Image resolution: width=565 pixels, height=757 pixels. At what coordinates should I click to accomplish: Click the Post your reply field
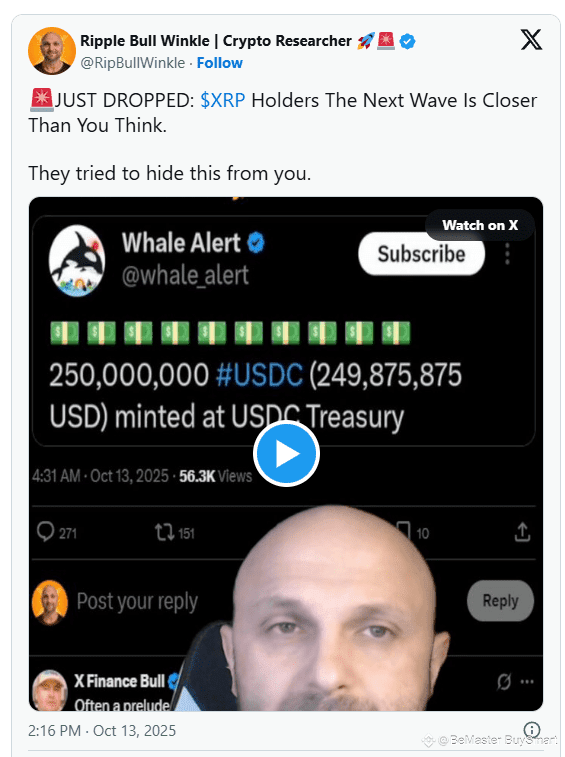pyautogui.click(x=138, y=602)
